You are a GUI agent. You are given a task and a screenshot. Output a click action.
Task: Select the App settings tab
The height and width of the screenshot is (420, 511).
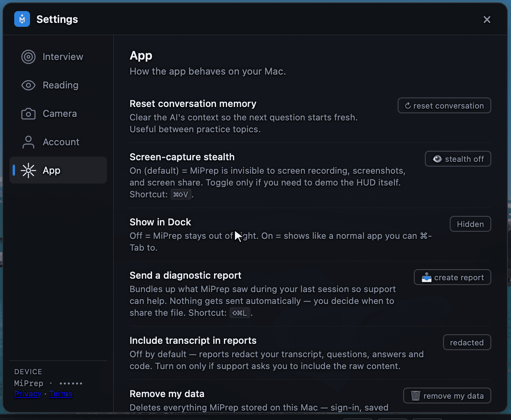(x=58, y=170)
